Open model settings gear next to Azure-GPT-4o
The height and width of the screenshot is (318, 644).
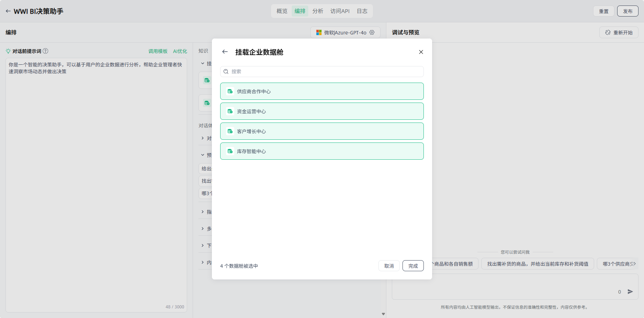[x=372, y=32]
